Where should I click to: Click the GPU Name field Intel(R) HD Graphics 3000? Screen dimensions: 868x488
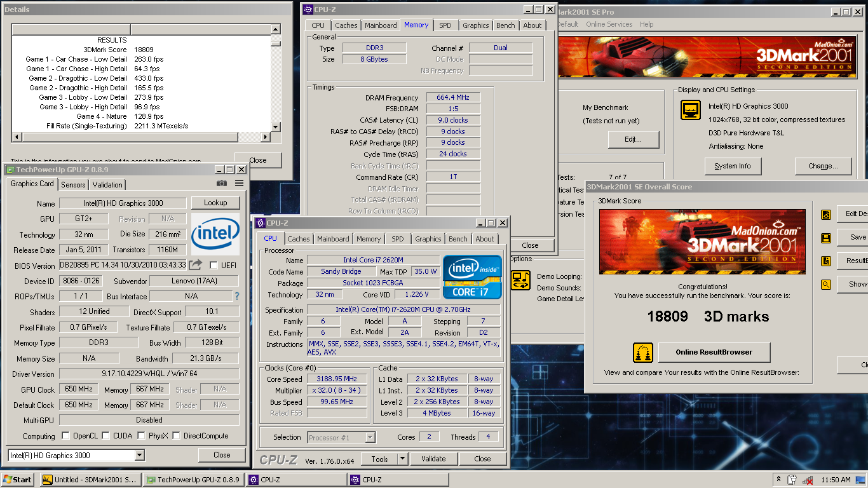[x=123, y=203]
